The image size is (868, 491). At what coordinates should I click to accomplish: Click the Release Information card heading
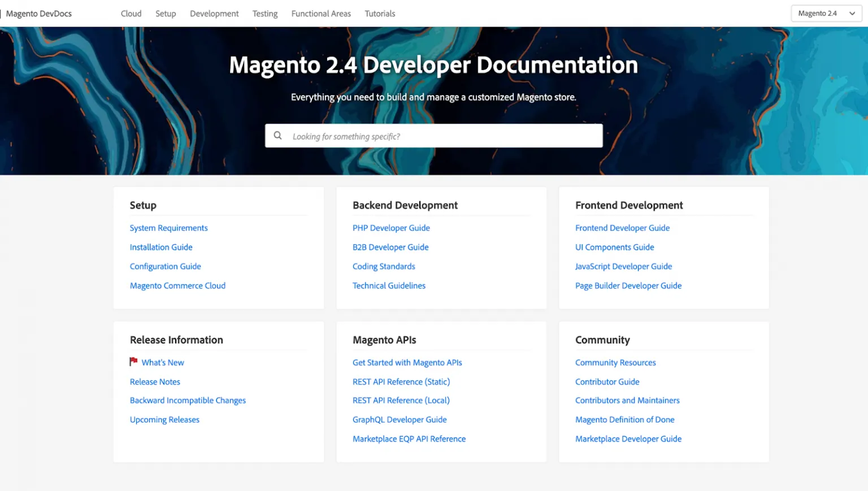176,340
